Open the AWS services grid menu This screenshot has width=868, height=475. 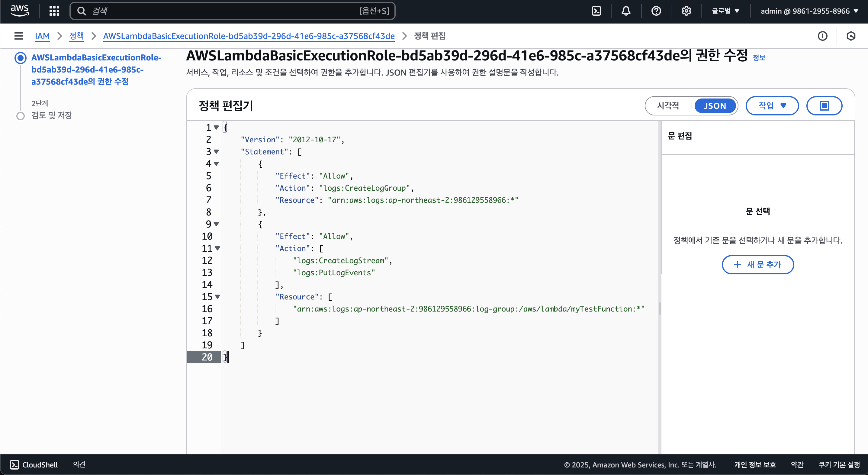coord(54,11)
